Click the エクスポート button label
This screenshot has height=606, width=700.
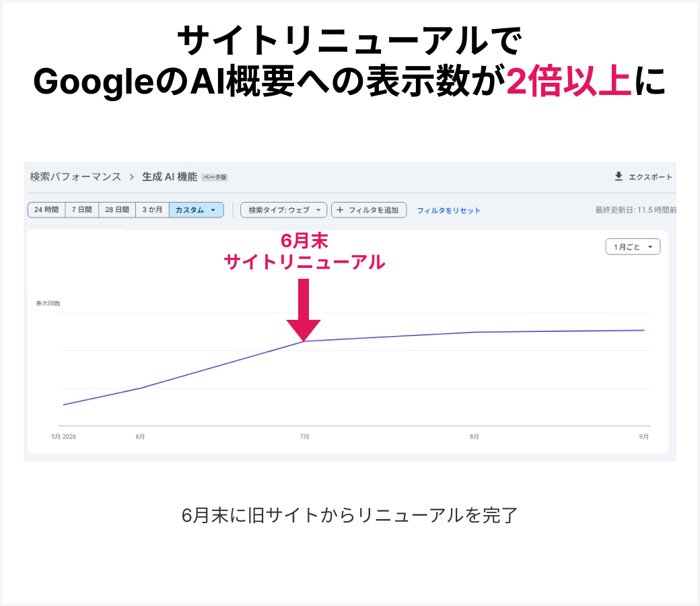[x=650, y=177]
